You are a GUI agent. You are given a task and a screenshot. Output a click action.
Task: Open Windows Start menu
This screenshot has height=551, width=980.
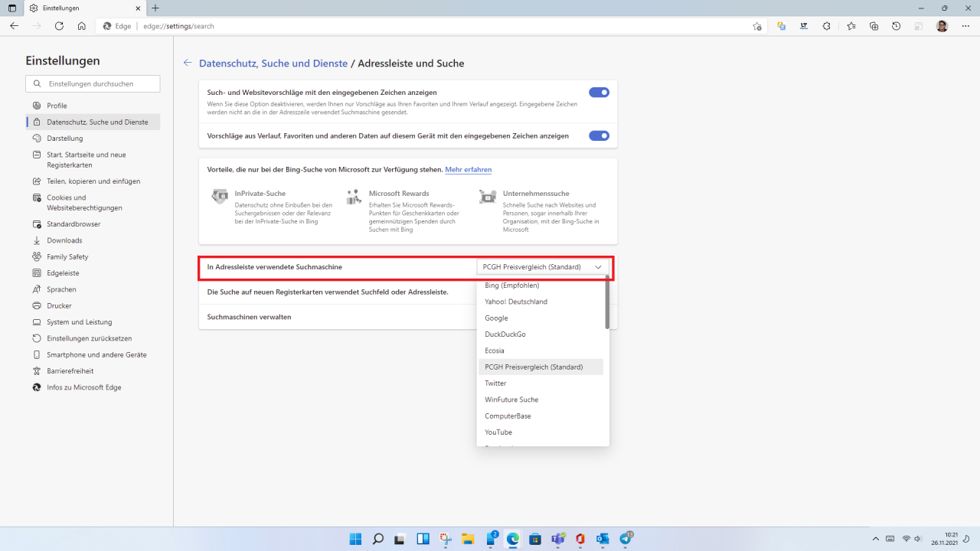[x=355, y=539]
